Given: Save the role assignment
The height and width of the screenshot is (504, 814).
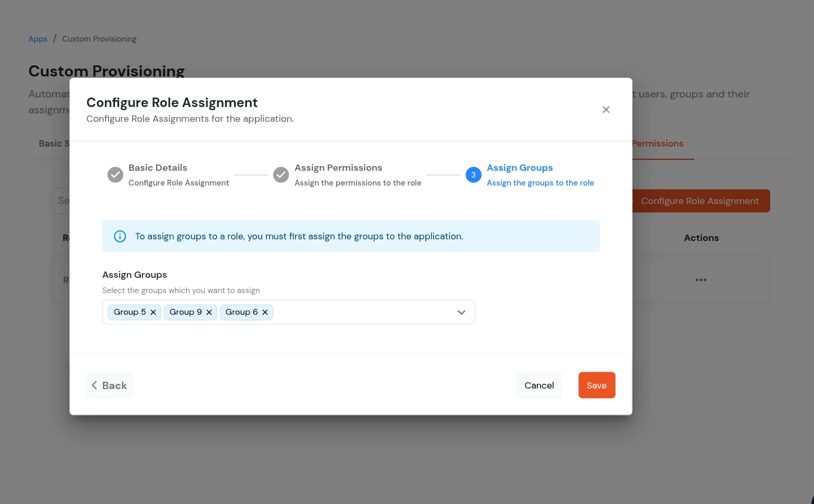Looking at the screenshot, I should pos(596,385).
